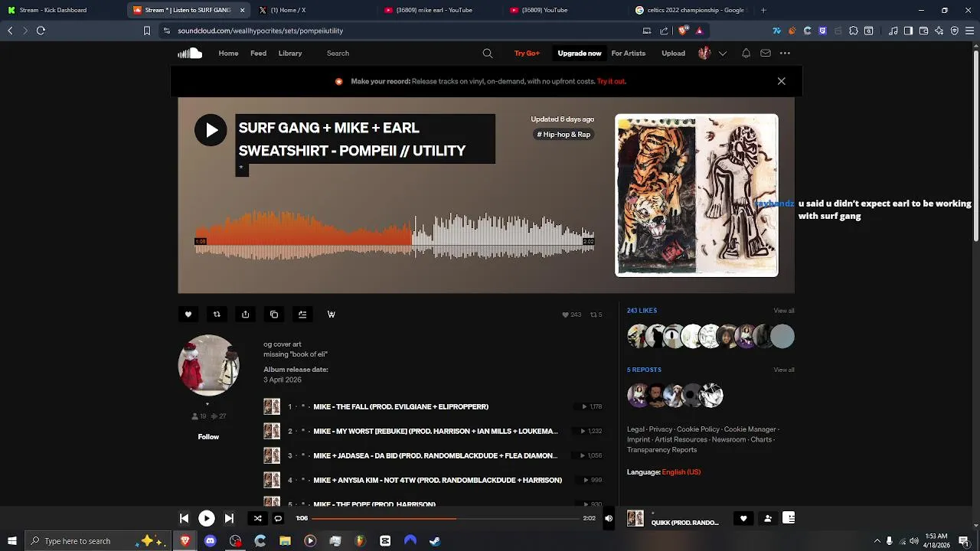Switch to the Home / X browser tab
This screenshot has width=980, height=551.
coord(314,10)
